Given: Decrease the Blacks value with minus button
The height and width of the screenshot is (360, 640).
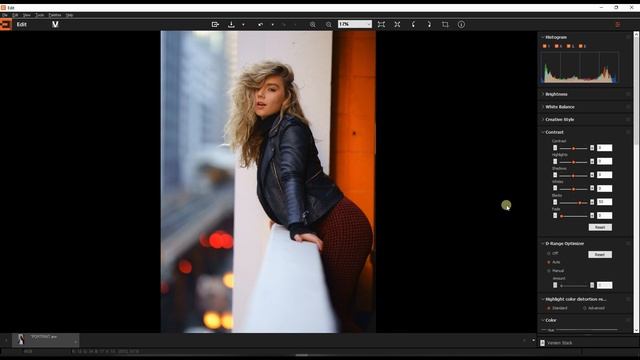Looking at the screenshot, I should pyautogui.click(x=555, y=202).
